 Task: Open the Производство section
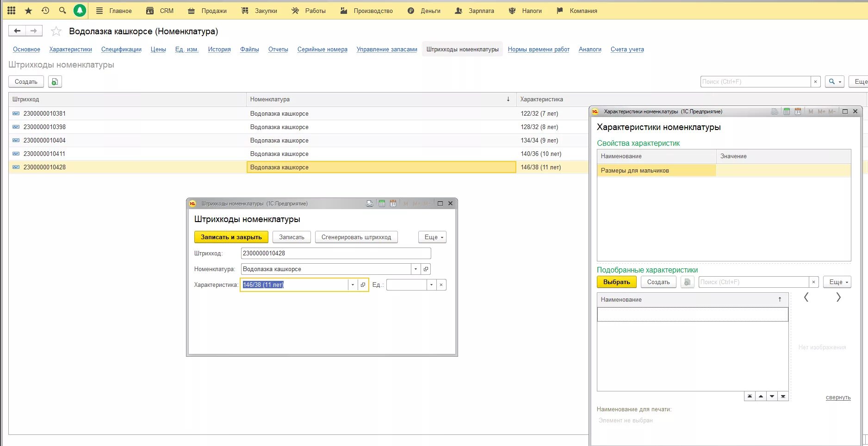[366, 11]
